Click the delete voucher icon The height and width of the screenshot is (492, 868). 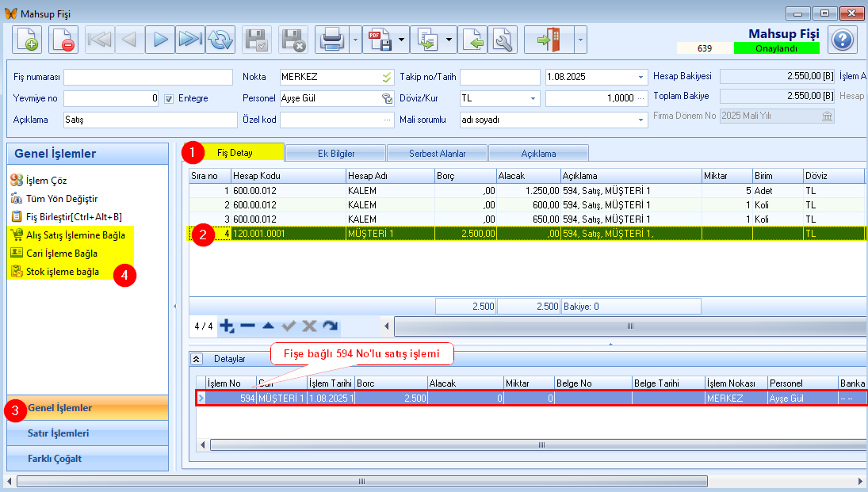click(x=63, y=39)
